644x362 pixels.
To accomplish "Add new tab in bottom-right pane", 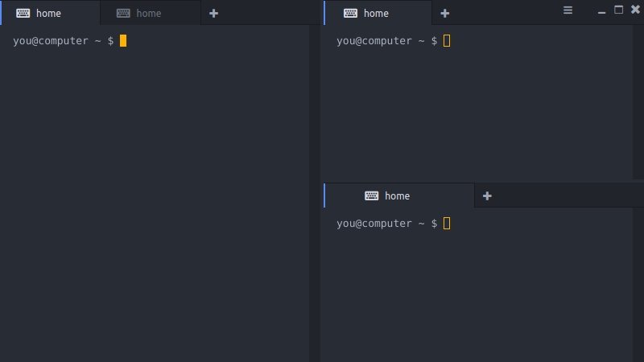I will click(x=487, y=196).
